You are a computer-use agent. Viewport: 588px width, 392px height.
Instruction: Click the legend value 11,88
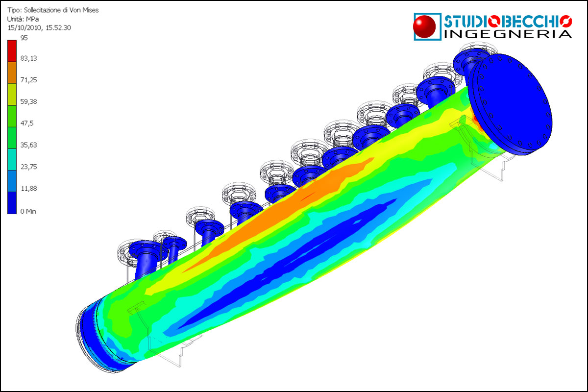tap(28, 188)
